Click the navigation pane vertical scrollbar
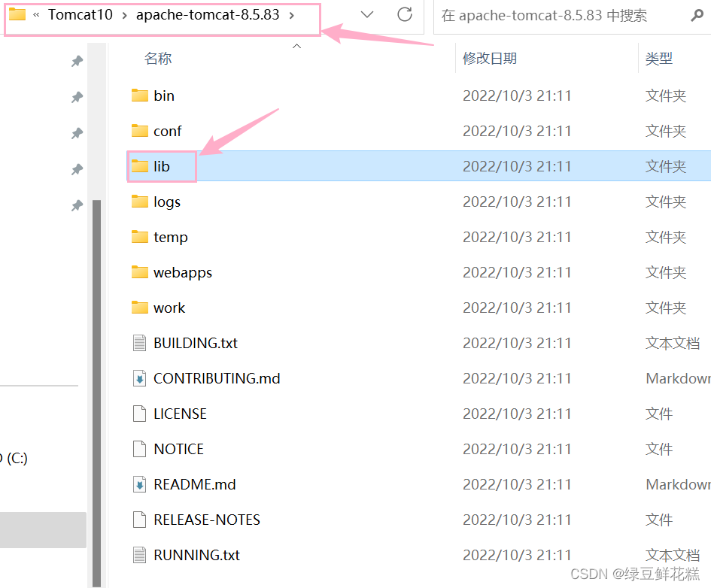 [x=96, y=393]
